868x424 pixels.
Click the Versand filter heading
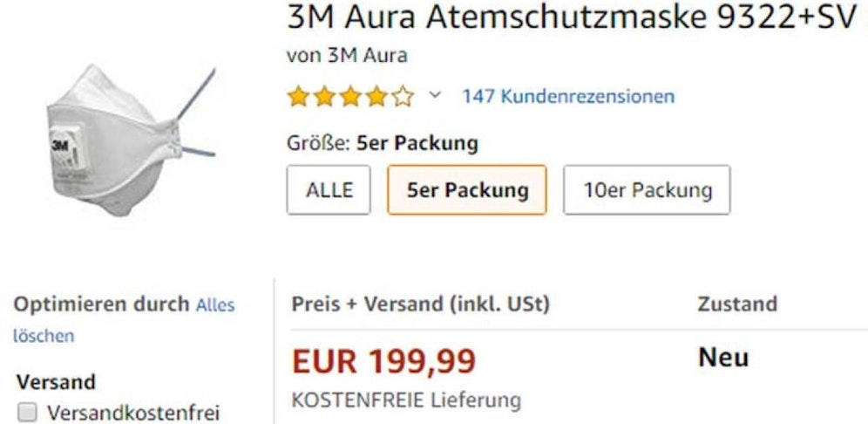click(x=56, y=382)
